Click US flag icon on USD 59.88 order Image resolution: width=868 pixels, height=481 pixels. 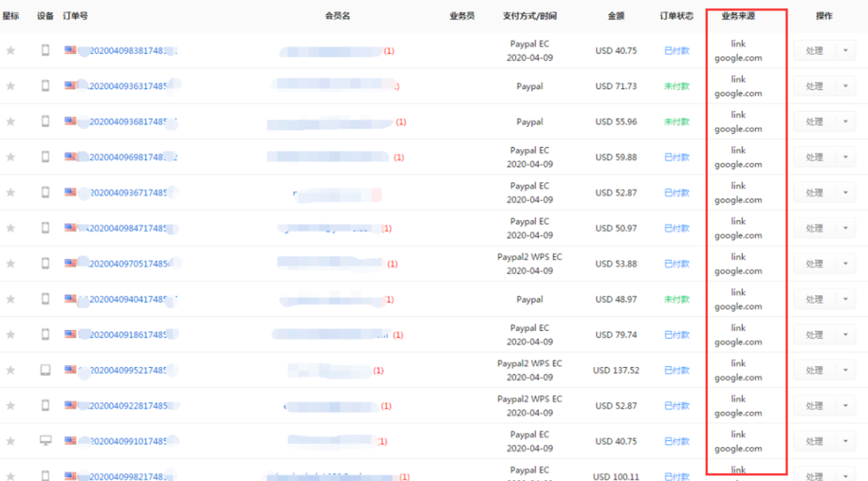pos(71,157)
